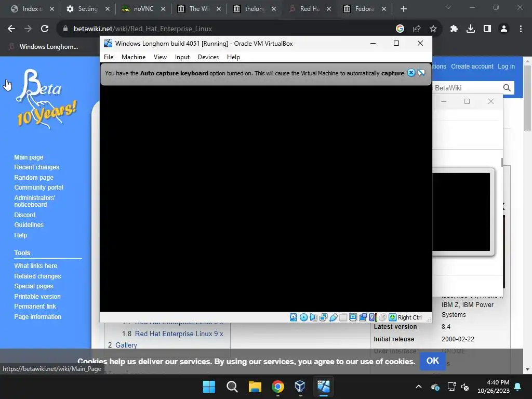Open the Machine menu in VirtualBox

(x=134, y=57)
